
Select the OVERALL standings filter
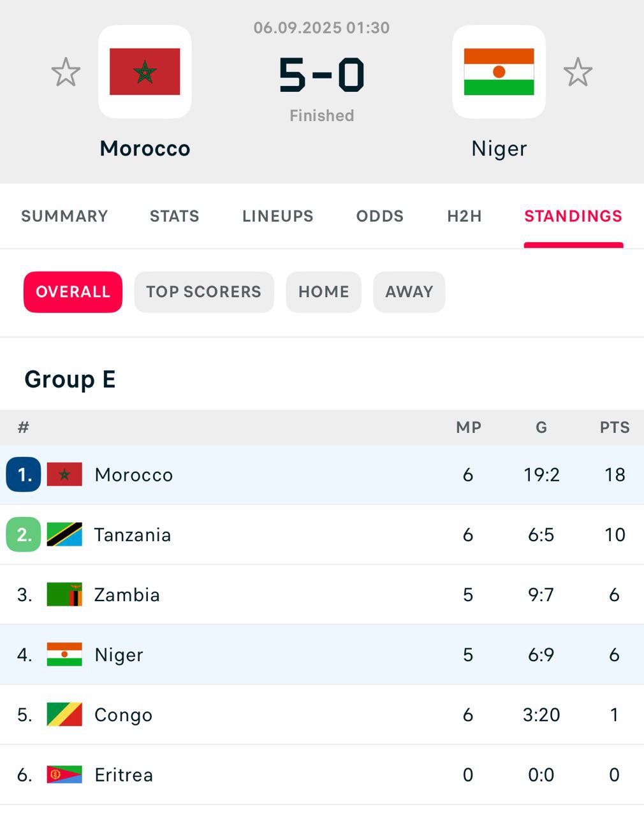pyautogui.click(x=73, y=292)
